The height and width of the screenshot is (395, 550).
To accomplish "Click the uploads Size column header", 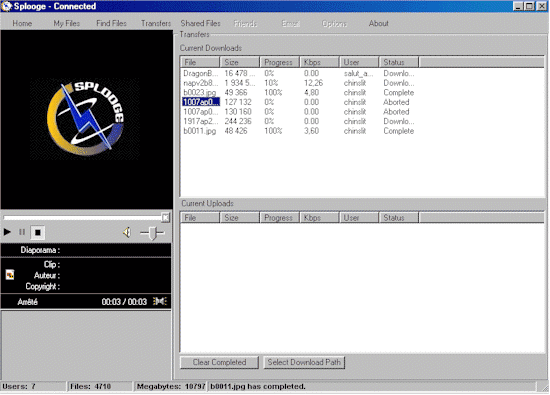I will (240, 218).
